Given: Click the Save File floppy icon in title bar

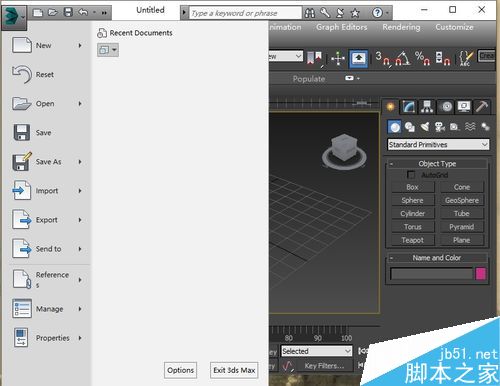Looking at the screenshot, I should coord(68,13).
